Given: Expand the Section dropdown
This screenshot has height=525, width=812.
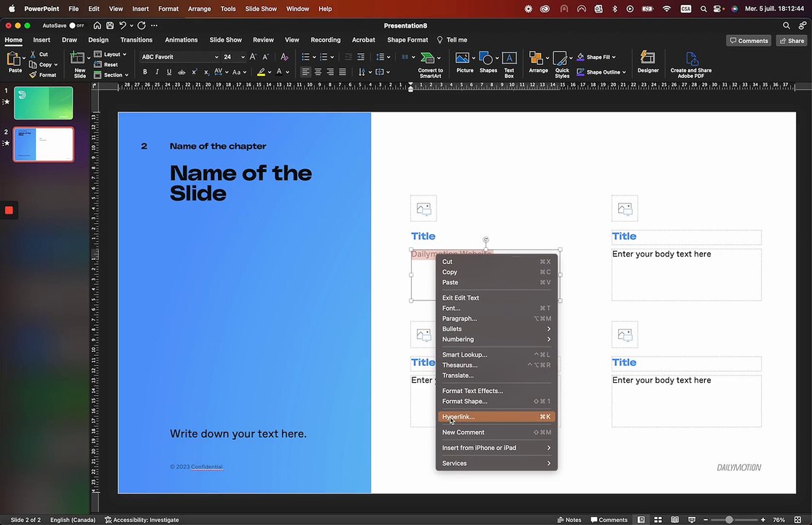Looking at the screenshot, I should (111, 74).
